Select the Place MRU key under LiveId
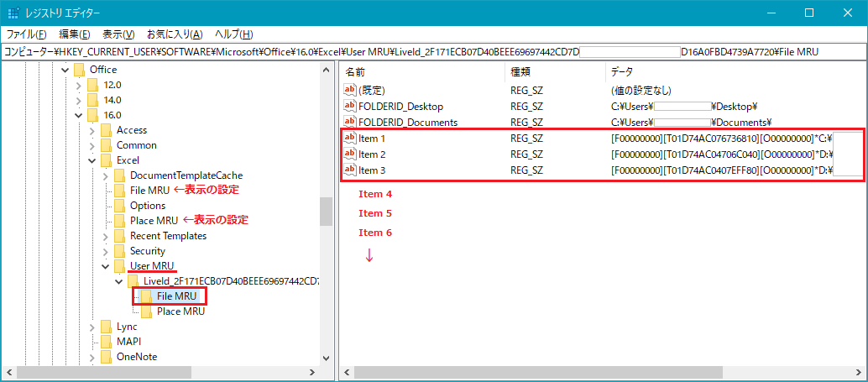The image size is (868, 382). tap(180, 311)
